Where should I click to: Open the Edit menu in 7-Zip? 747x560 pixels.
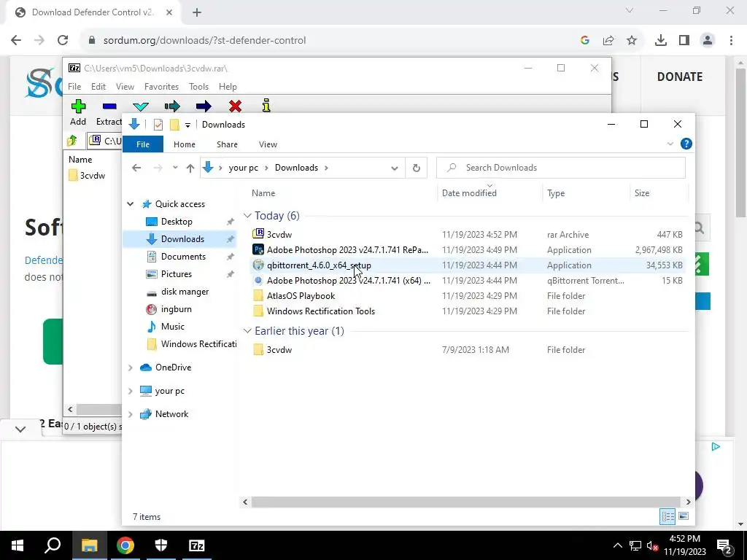(x=98, y=87)
